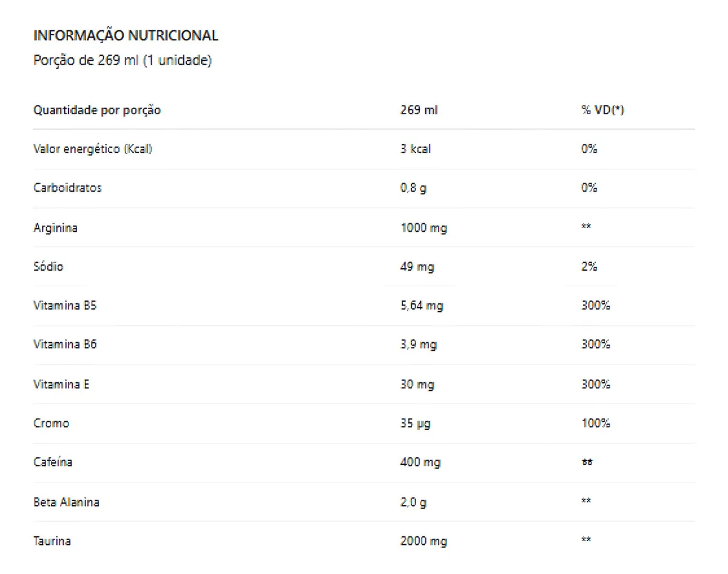Image resolution: width=728 pixels, height=574 pixels.
Task: Click the '2%' sodium daily value
Action: (589, 266)
